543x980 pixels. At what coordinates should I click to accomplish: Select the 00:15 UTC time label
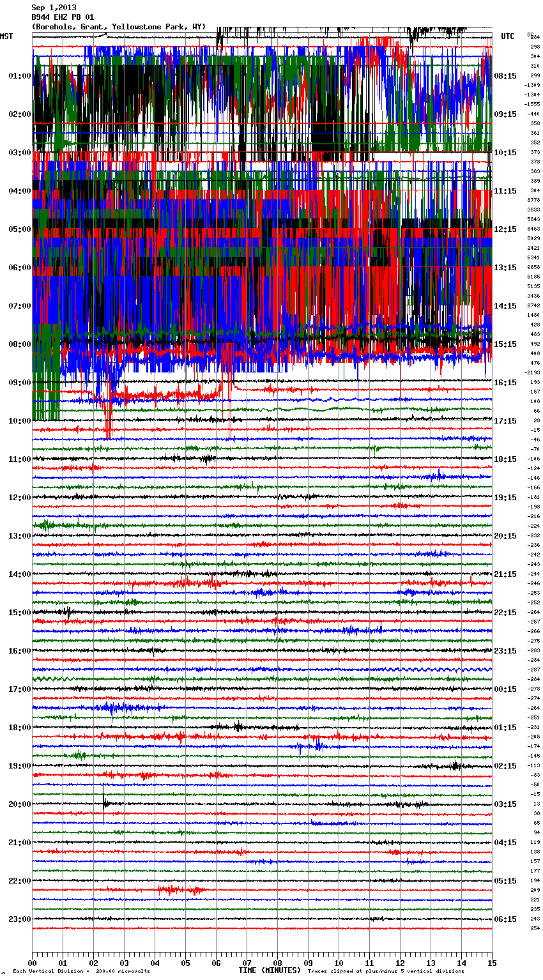pyautogui.click(x=505, y=689)
